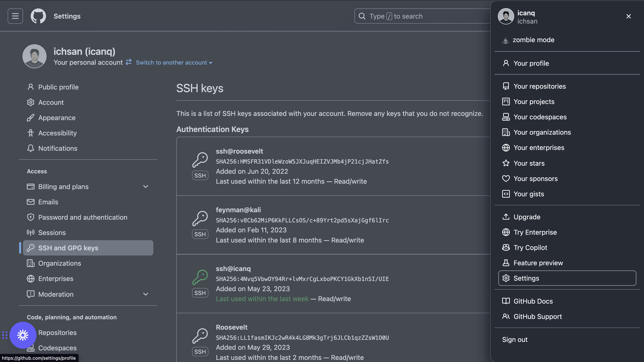The height and width of the screenshot is (362, 644).
Task: Click ichsan profile avatar picture
Action: coord(34,56)
